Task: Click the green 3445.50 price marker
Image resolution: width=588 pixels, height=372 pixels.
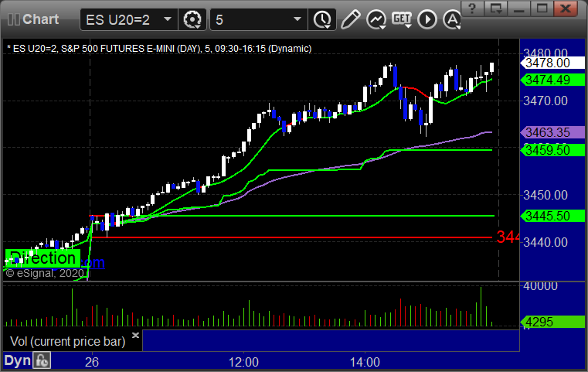Action: click(x=552, y=216)
